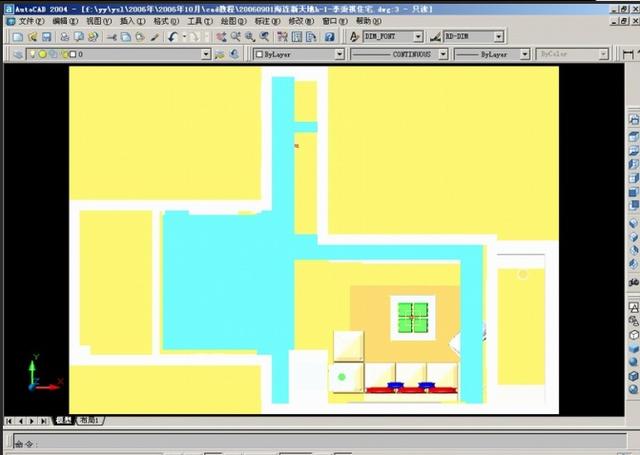The height and width of the screenshot is (455, 640).
Task: Click the blue Help question mark icon
Action: click(x=329, y=37)
